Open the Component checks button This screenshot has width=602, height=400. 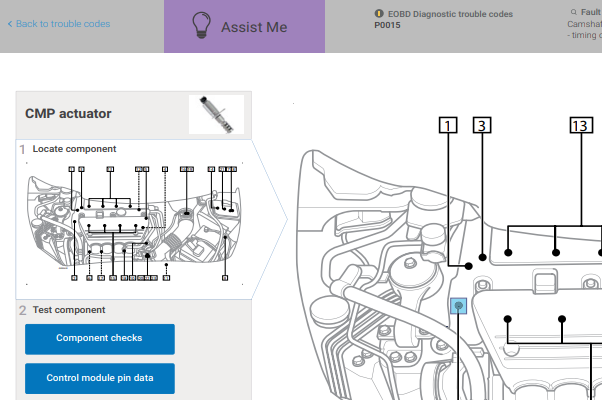pyautogui.click(x=100, y=339)
